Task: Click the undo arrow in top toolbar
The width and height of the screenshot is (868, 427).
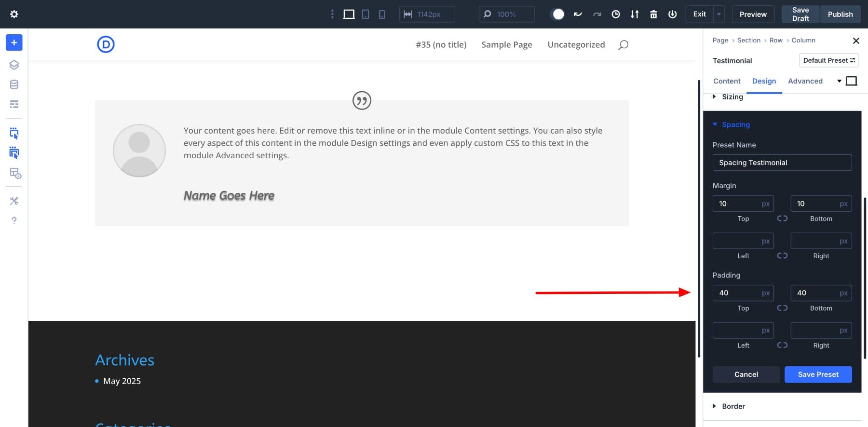Action: pos(578,14)
